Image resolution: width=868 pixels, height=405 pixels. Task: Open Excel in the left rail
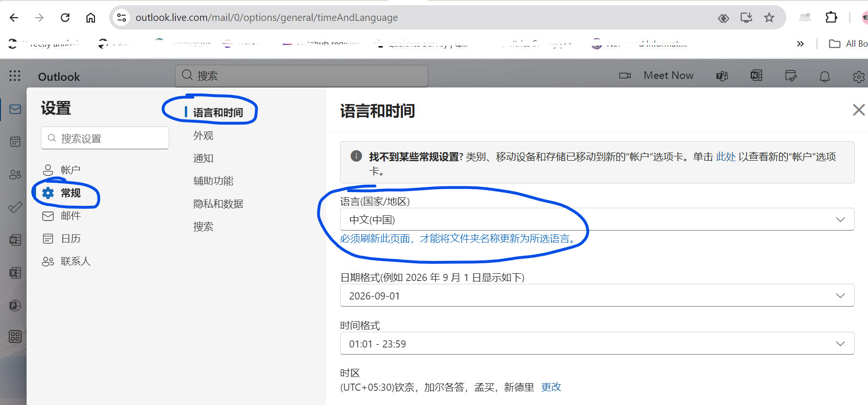click(15, 273)
